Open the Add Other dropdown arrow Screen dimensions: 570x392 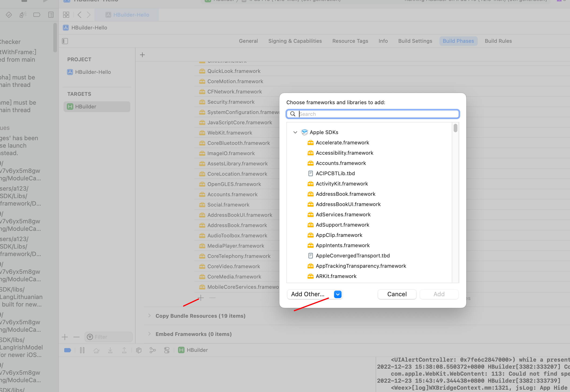pos(338,294)
